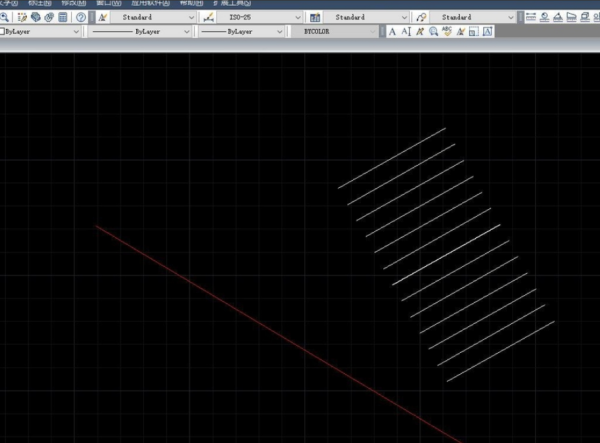Image resolution: width=600 pixels, height=443 pixels.
Task: Open the Multileader Style manager icon
Action: click(x=421, y=17)
